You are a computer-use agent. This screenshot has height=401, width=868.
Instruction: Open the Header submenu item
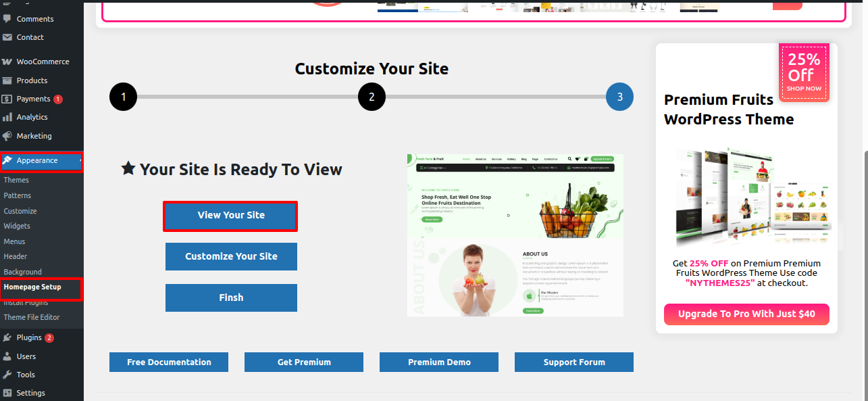(16, 256)
